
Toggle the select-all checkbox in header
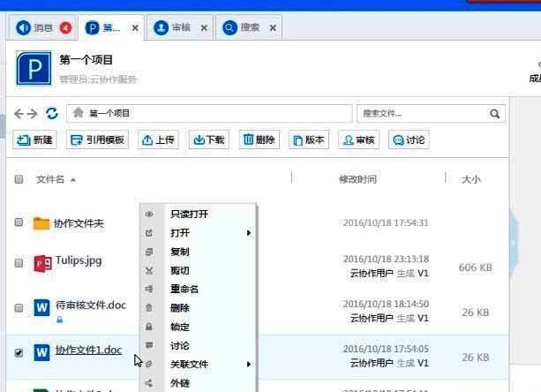point(19,180)
